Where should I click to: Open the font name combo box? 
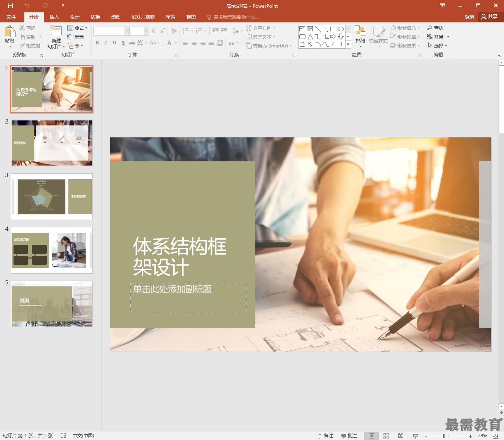pyautogui.click(x=111, y=31)
